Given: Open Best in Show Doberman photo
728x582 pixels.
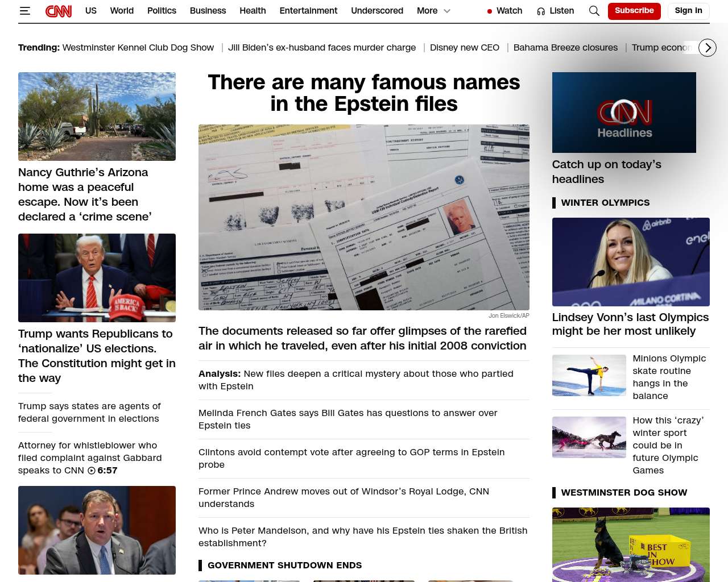Looking at the screenshot, I should point(631,544).
